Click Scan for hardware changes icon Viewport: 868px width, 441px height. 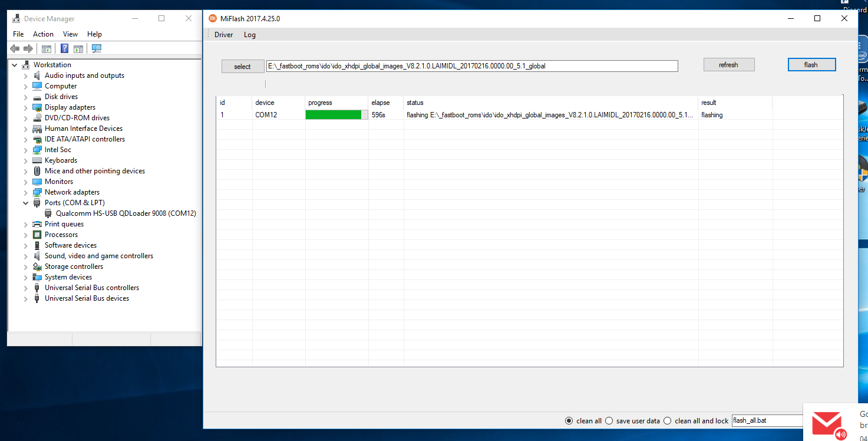point(97,48)
